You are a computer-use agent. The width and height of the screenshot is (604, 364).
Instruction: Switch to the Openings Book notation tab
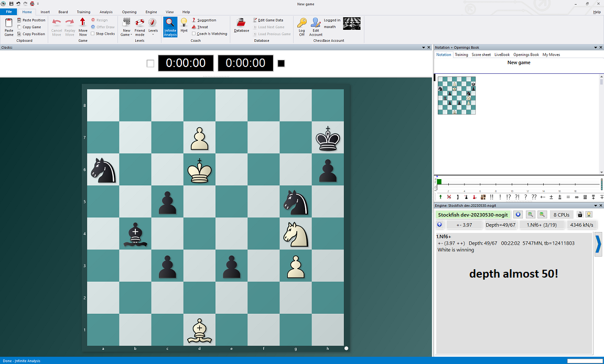[x=526, y=55]
